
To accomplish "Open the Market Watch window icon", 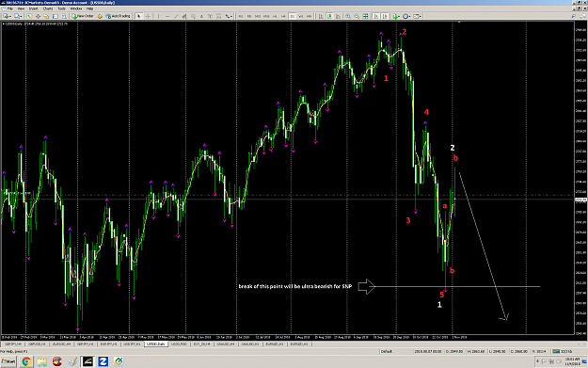I will [29, 16].
